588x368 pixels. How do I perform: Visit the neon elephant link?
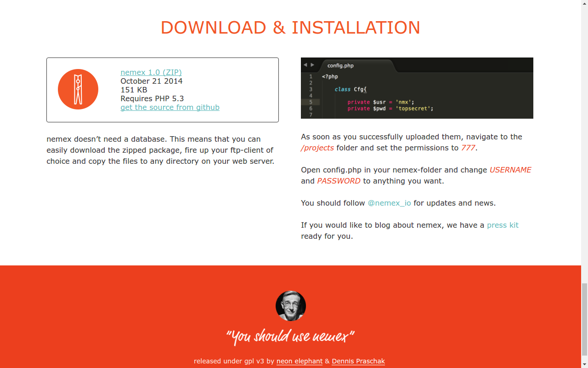(x=299, y=361)
